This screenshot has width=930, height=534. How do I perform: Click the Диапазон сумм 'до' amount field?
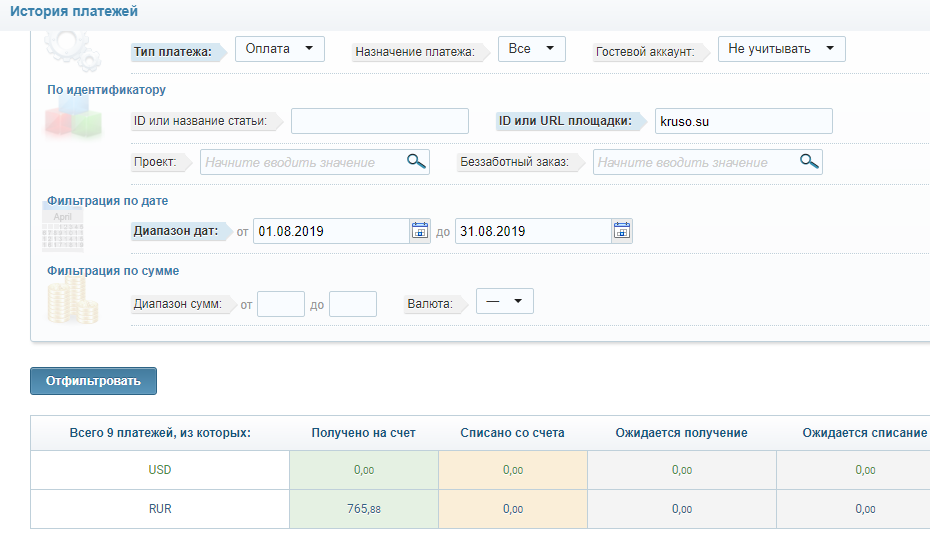coord(353,304)
